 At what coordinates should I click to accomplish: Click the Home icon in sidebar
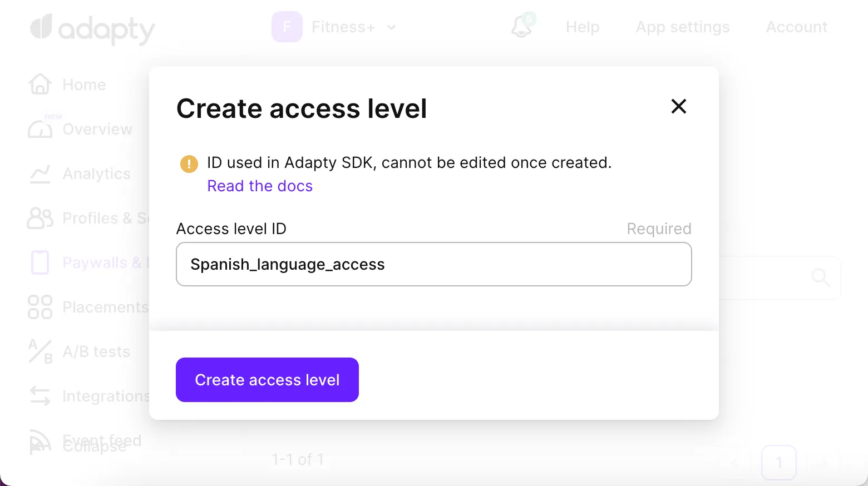click(x=40, y=85)
